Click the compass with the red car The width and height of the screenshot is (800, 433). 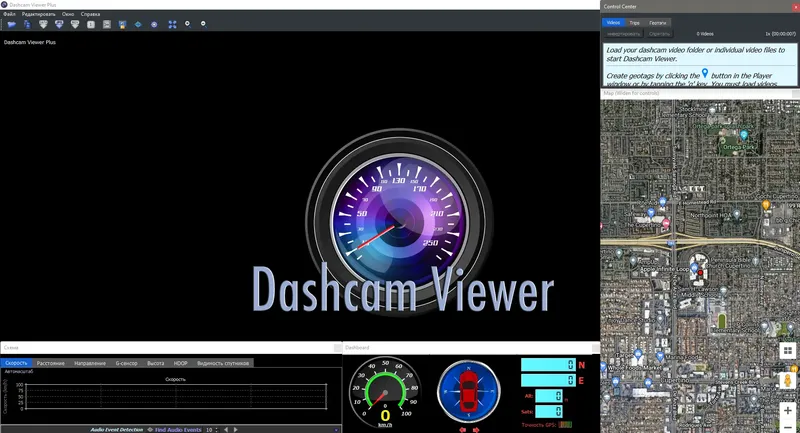pyautogui.click(x=468, y=391)
